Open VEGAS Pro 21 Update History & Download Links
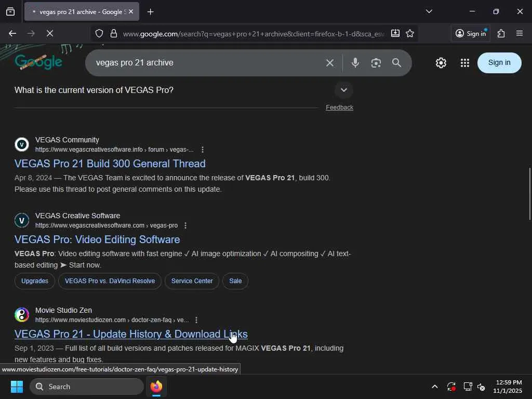Screen dimensions: 532x399 [x=131, y=334]
